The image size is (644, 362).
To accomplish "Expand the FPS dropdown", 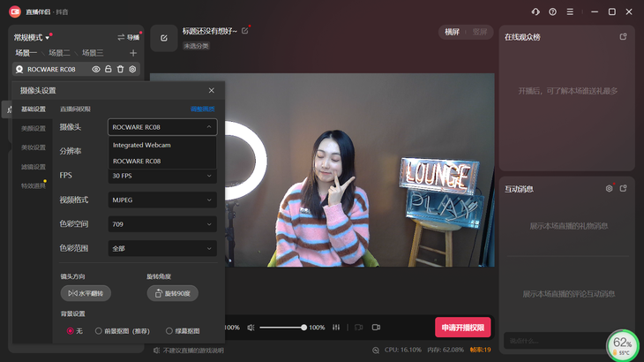I will click(162, 176).
